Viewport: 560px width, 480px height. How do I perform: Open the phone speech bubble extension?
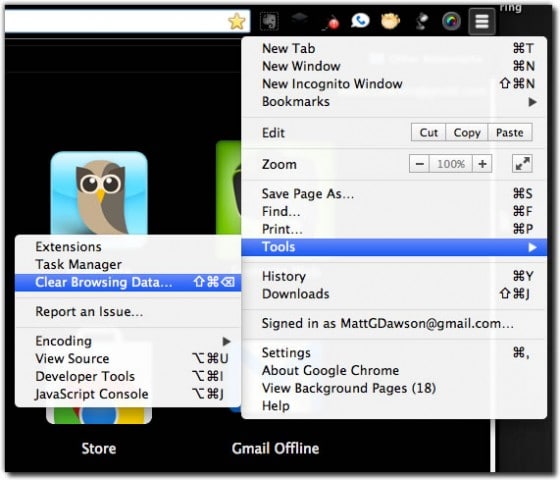(360, 21)
